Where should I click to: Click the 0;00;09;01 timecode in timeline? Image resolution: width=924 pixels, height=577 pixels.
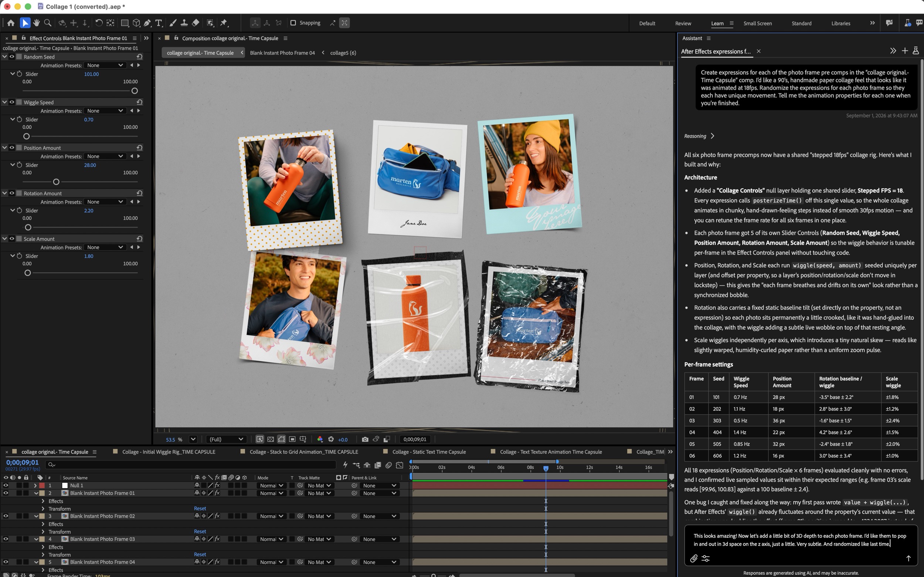(x=22, y=462)
